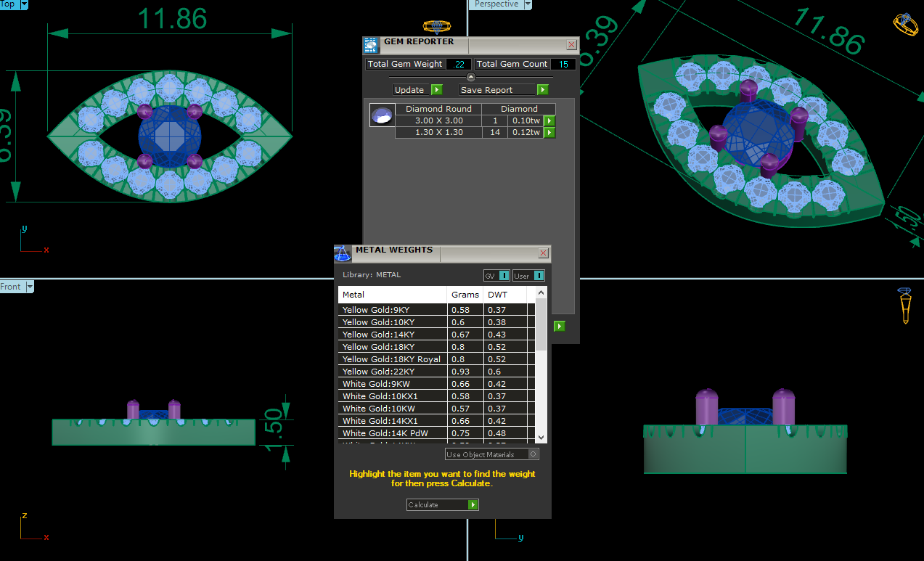The height and width of the screenshot is (561, 924).
Task: Toggle the User library switch
Action: [x=539, y=276]
